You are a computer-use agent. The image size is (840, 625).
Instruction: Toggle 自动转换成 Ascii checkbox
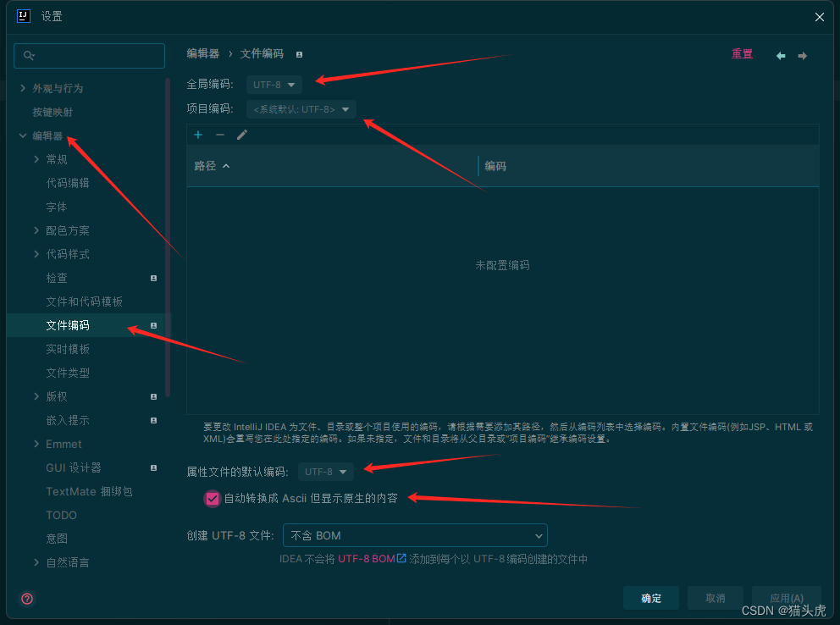pos(213,499)
